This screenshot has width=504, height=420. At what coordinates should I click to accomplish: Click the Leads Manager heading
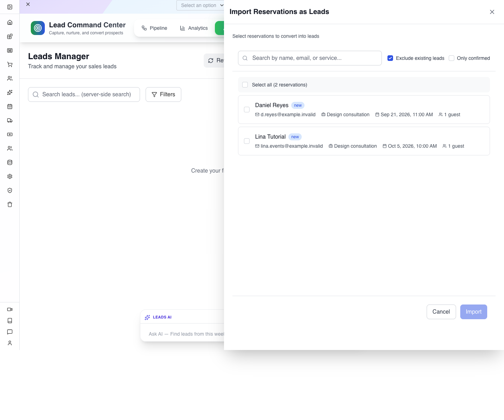coord(58,56)
